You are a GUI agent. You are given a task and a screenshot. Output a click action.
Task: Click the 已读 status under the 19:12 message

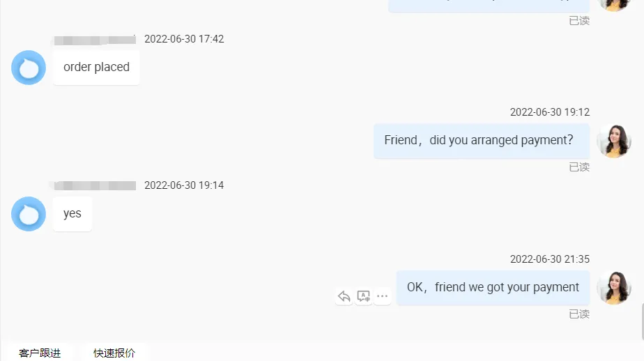click(579, 167)
